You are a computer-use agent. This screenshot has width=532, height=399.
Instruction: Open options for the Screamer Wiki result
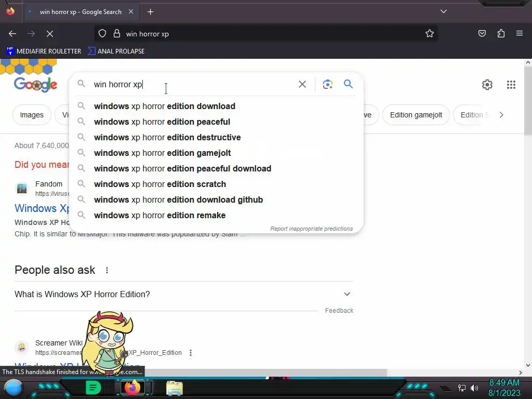191,353
